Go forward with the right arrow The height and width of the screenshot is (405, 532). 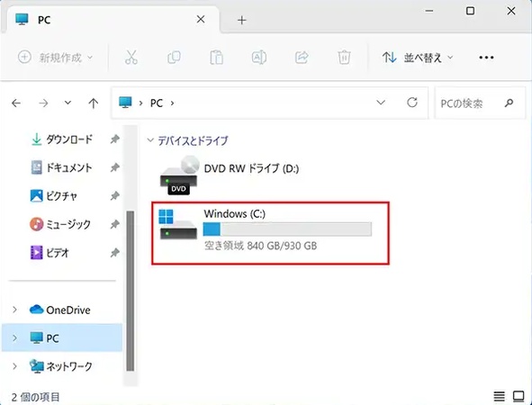point(43,103)
